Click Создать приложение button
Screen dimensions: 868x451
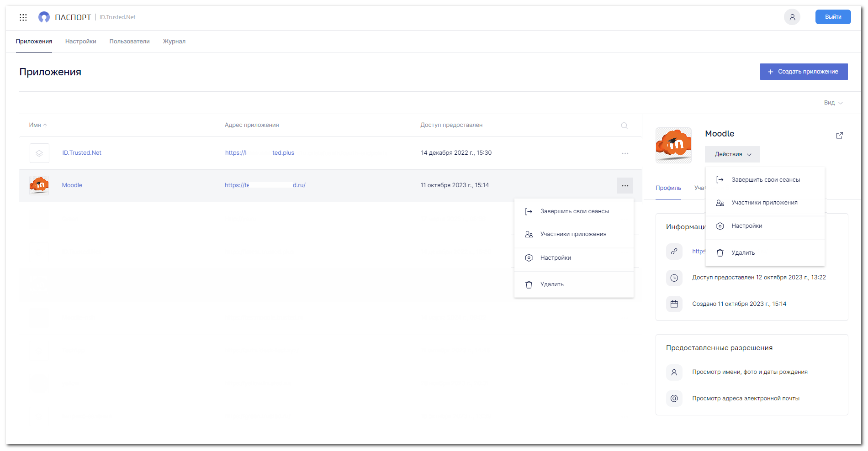click(804, 72)
